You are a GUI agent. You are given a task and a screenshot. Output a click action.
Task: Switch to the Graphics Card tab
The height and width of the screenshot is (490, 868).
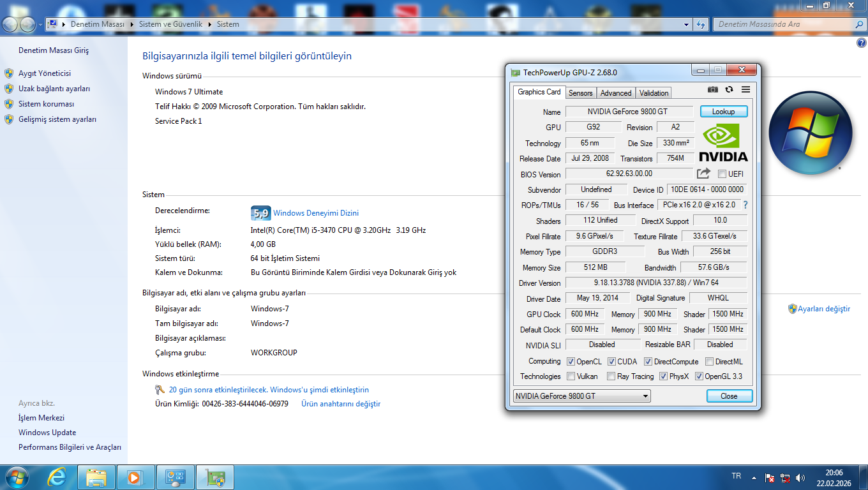(539, 92)
